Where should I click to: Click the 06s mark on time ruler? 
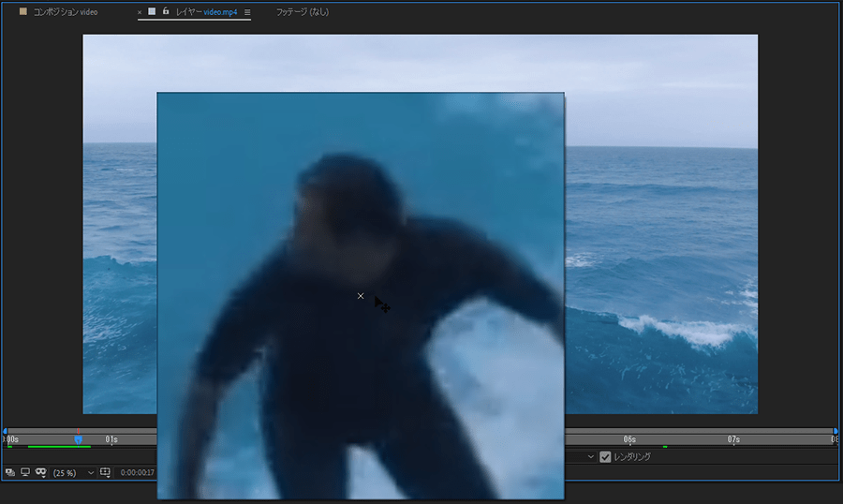pos(629,439)
